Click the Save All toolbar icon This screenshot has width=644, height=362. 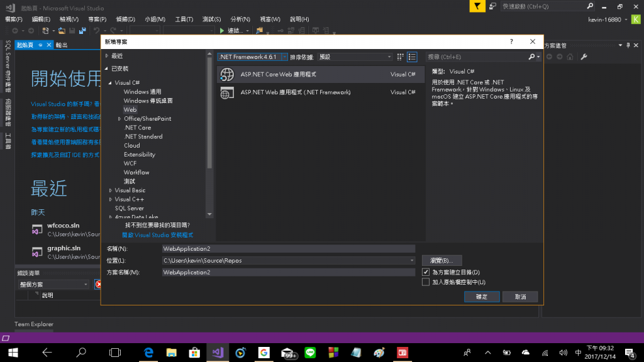click(82, 30)
